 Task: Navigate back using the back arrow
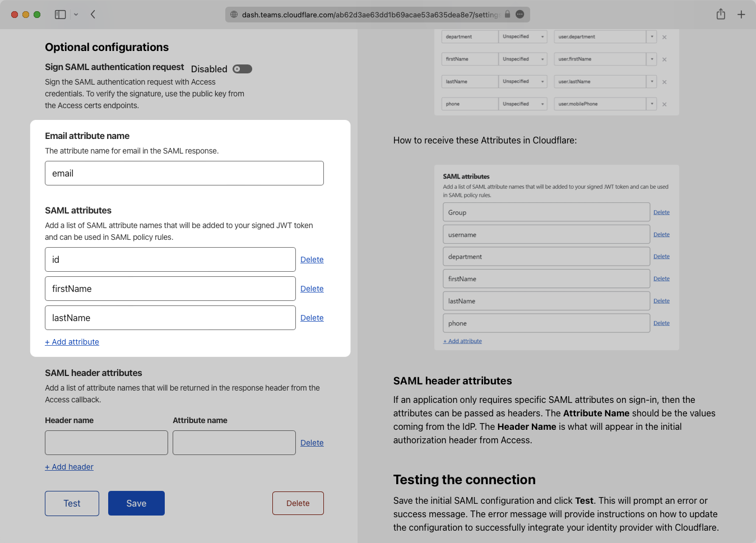click(x=93, y=14)
